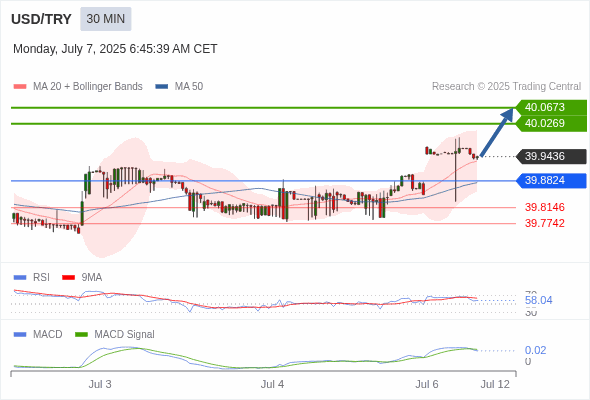Click the pink MA 20 legend swatch
This screenshot has height=400, width=590.
pyautogui.click(x=20, y=87)
